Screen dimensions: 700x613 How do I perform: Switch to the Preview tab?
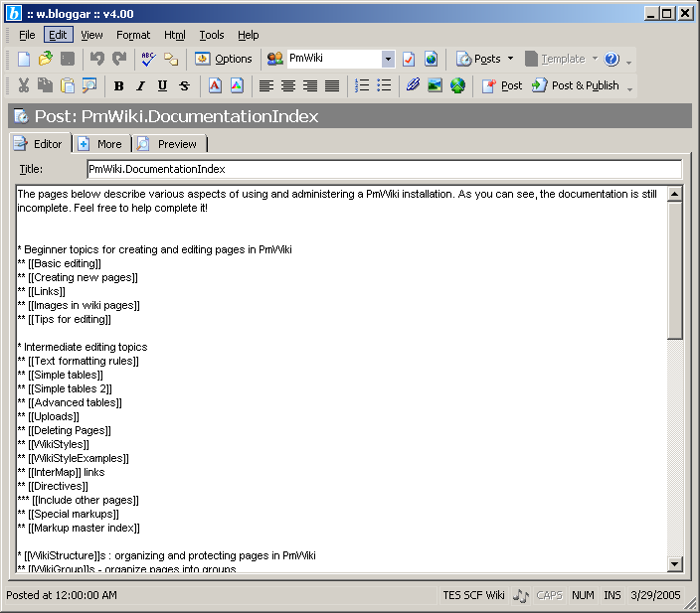[170, 144]
